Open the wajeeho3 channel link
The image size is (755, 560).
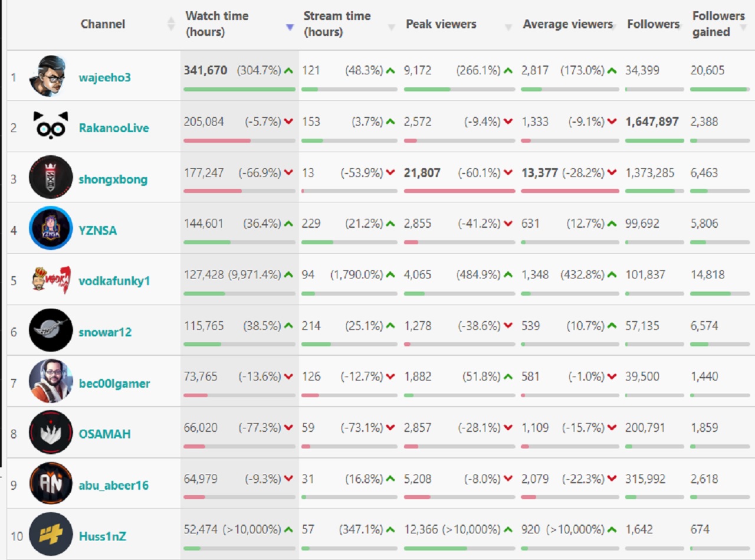[x=105, y=77]
